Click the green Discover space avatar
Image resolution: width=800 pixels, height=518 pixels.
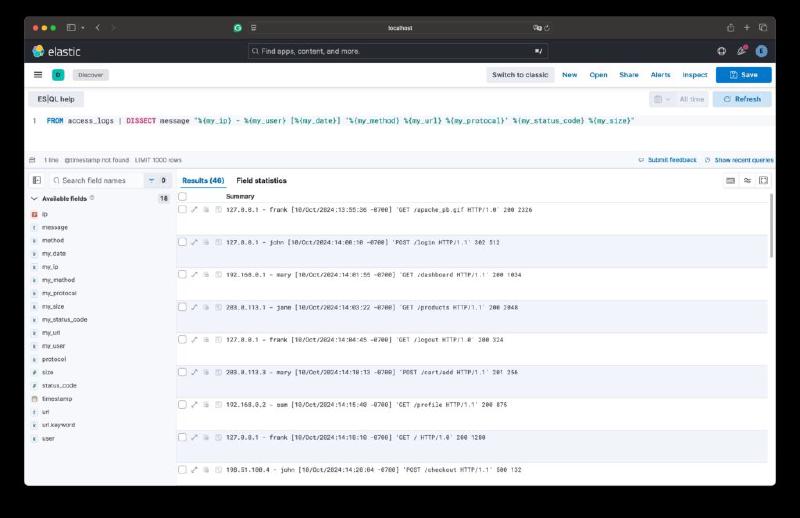pyautogui.click(x=58, y=75)
